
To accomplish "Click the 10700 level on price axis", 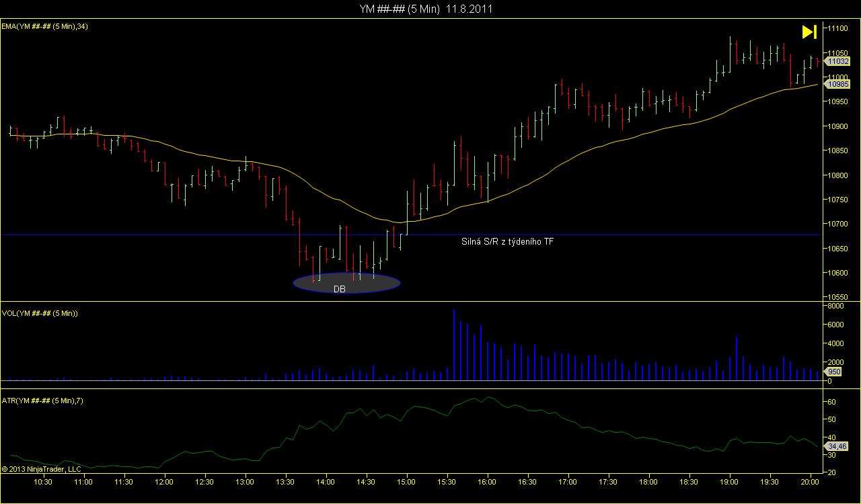I will pos(838,224).
